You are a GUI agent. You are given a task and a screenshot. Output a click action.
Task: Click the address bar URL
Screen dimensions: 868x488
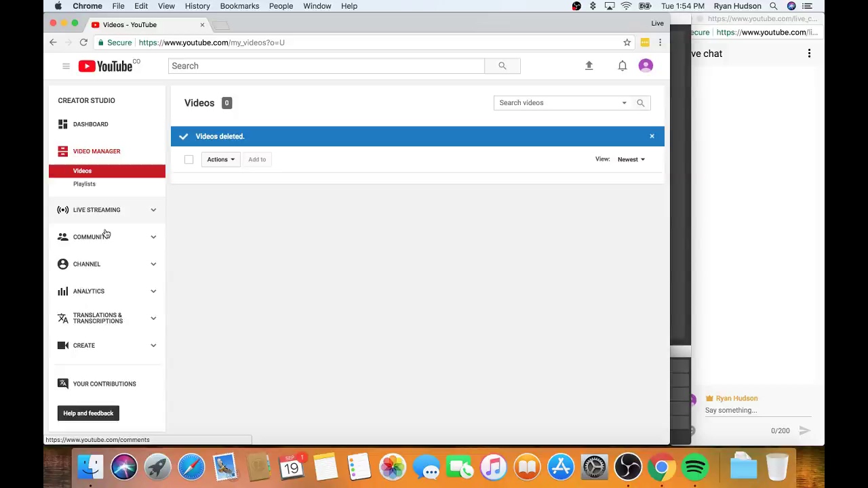[212, 43]
